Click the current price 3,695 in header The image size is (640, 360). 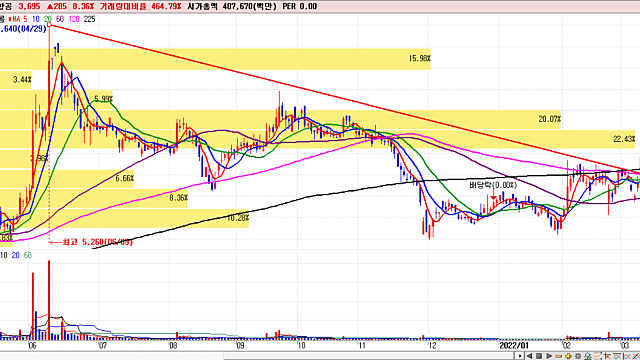(x=29, y=6)
